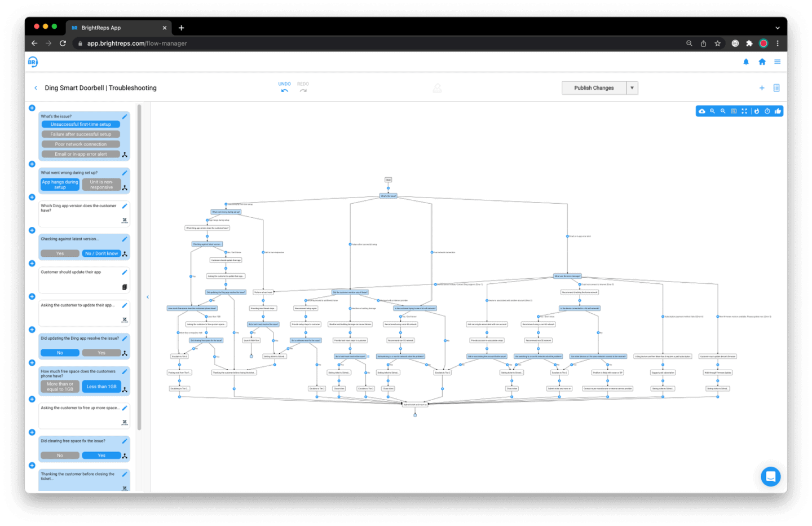Open the notifications bell icon
812x526 pixels.
(746, 62)
